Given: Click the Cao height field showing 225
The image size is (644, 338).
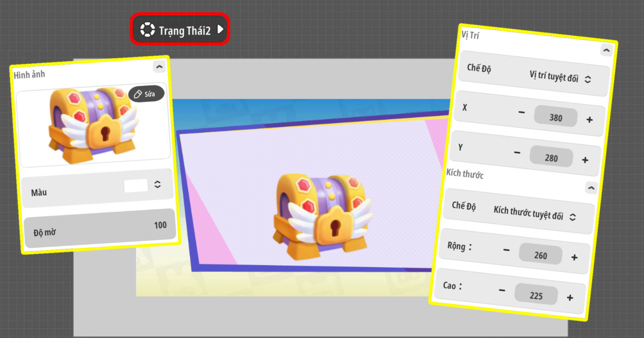Looking at the screenshot, I should 536,295.
